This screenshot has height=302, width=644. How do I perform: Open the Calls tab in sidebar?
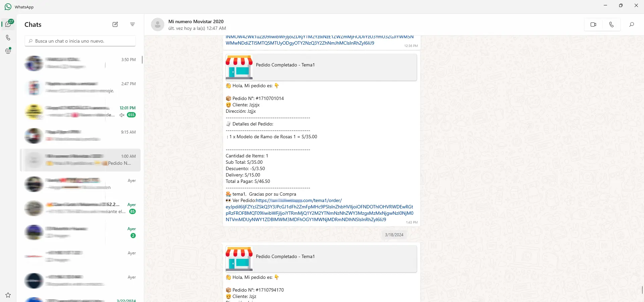(8, 38)
